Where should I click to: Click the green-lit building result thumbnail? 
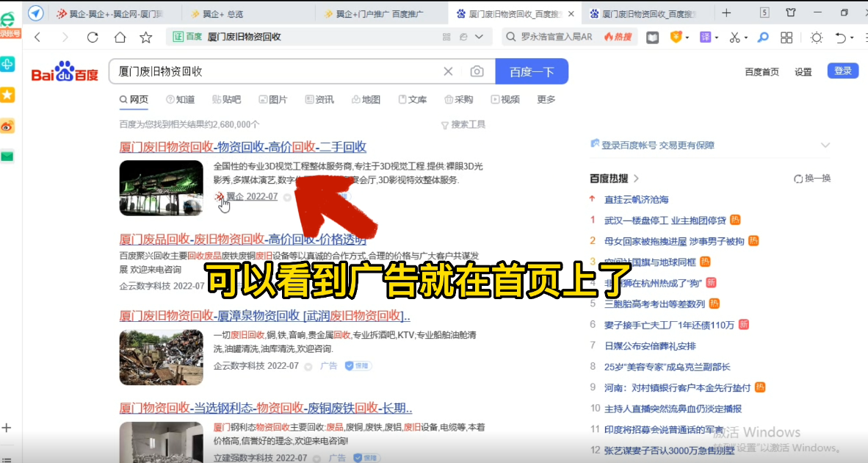coord(161,187)
